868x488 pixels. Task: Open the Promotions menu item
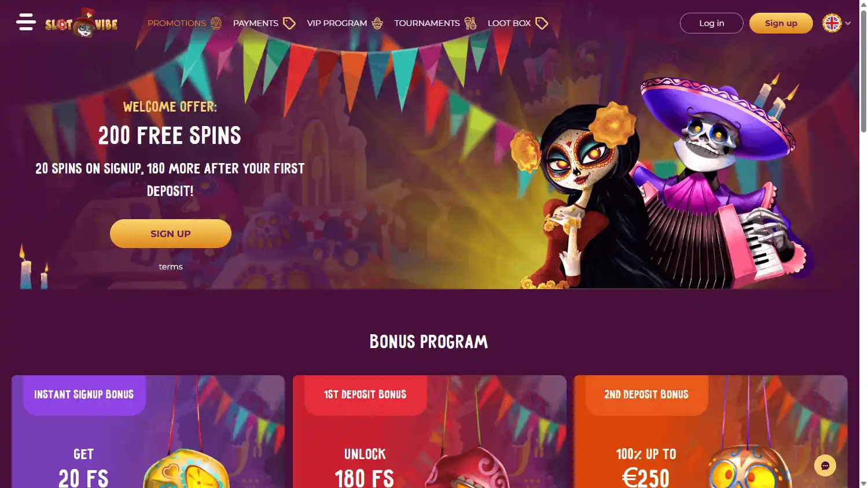[x=176, y=23]
